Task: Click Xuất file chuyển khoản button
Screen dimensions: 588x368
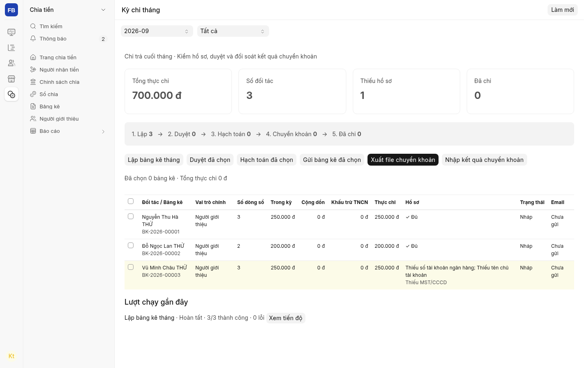Action: [403, 160]
